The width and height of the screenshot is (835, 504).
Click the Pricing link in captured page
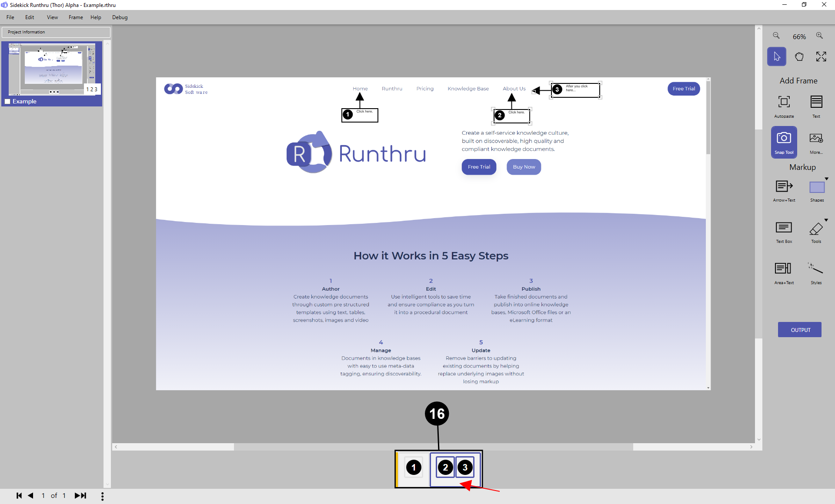425,89
